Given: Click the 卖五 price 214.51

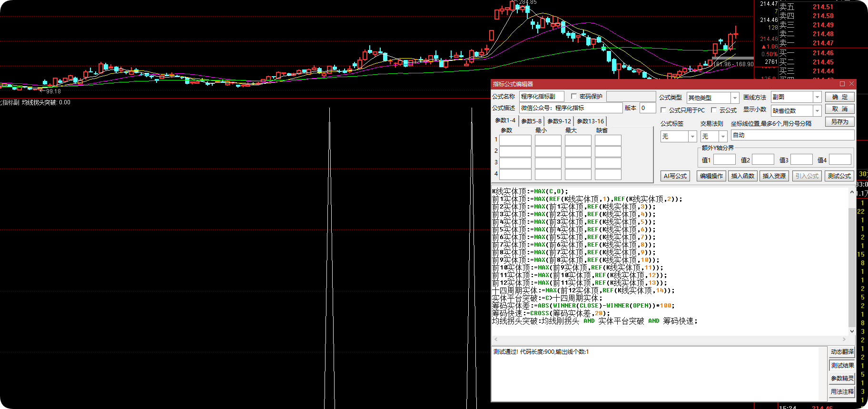Looking at the screenshot, I should [823, 7].
